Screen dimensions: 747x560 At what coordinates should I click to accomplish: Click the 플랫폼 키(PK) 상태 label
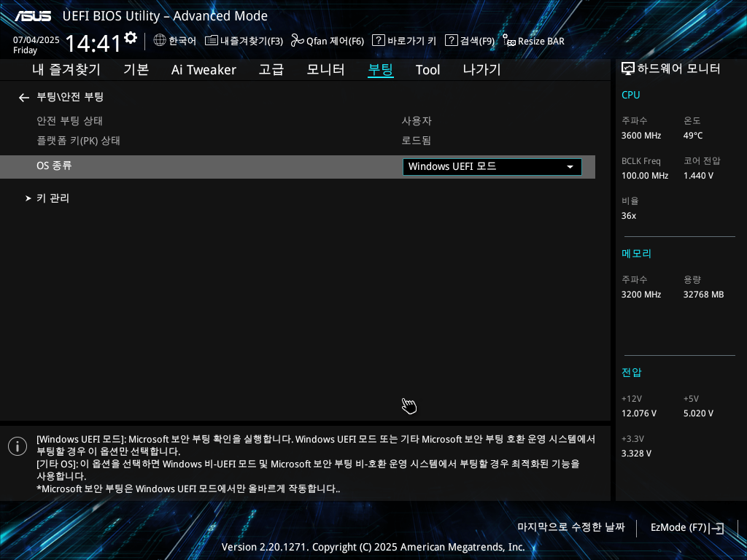(78, 141)
